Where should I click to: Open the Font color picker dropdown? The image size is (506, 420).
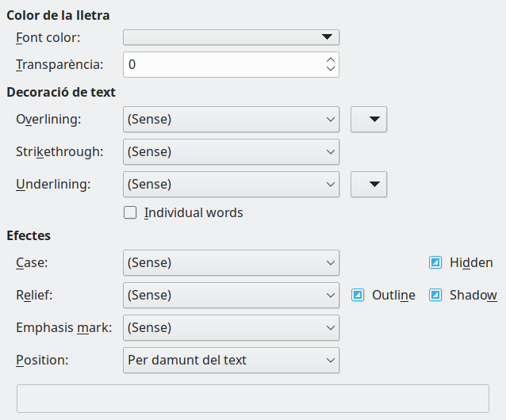point(231,37)
